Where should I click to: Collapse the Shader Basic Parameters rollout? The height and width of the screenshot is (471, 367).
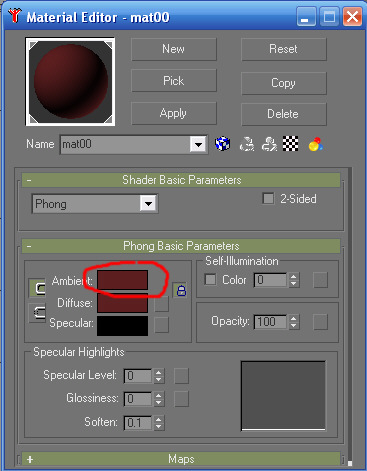(181, 180)
